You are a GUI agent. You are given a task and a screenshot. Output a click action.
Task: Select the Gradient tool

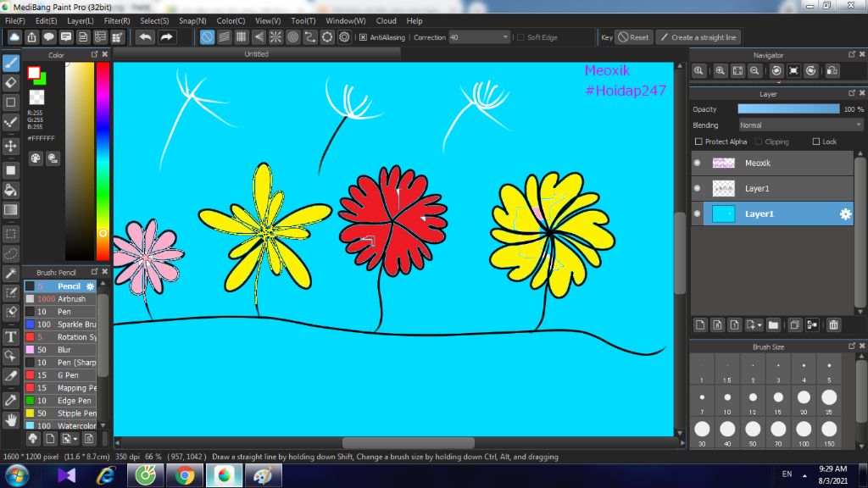point(10,210)
